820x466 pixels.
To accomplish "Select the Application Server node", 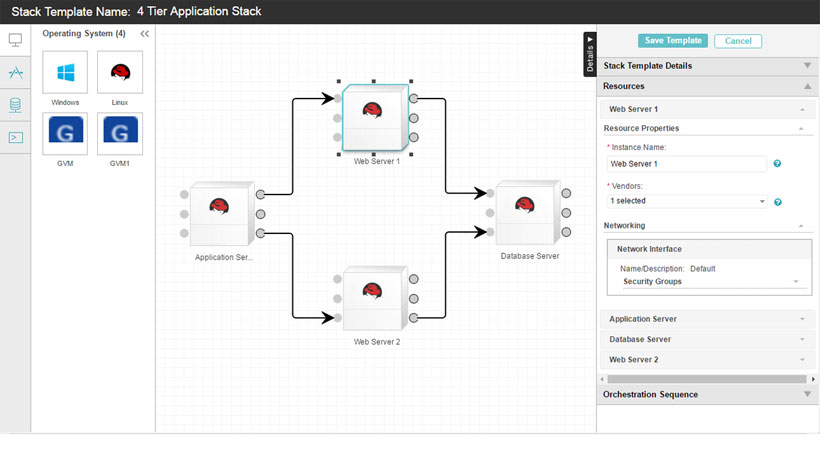I will pos(222,213).
